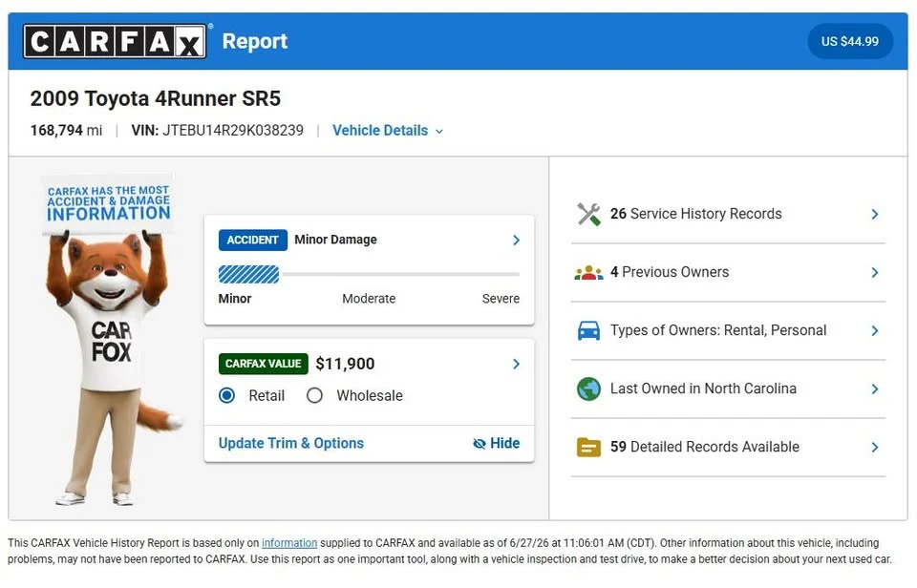Click the blue ACCIDENT badge
The height and width of the screenshot is (588, 917).
point(252,240)
